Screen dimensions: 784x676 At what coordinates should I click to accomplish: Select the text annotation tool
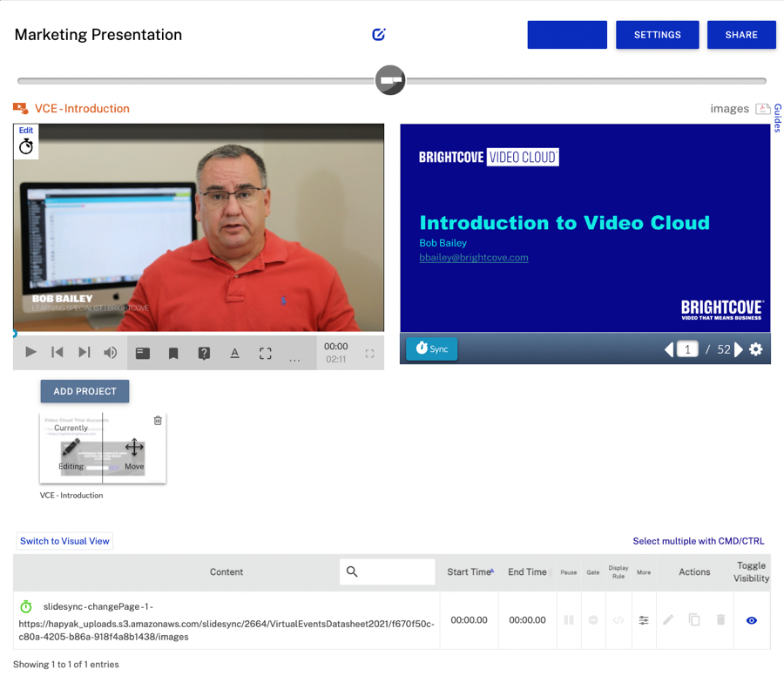234,354
